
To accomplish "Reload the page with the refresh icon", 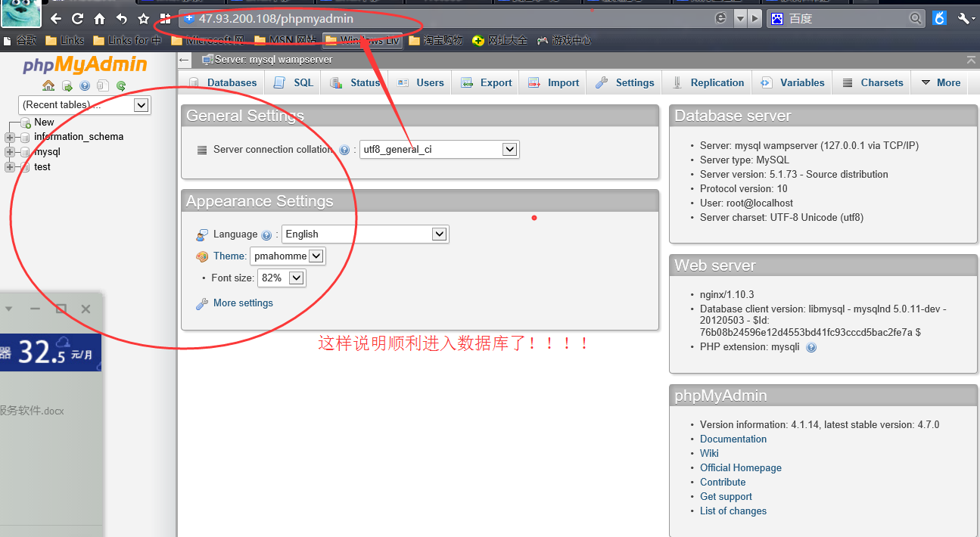I will [x=77, y=19].
